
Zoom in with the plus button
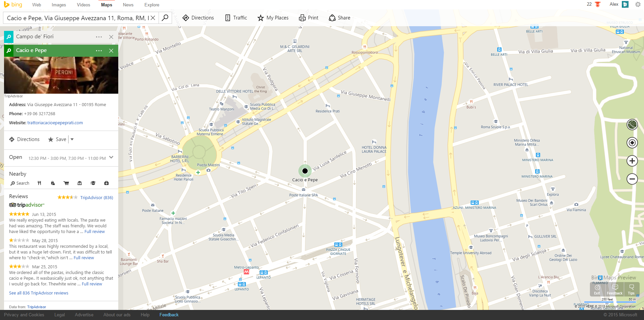point(632,161)
